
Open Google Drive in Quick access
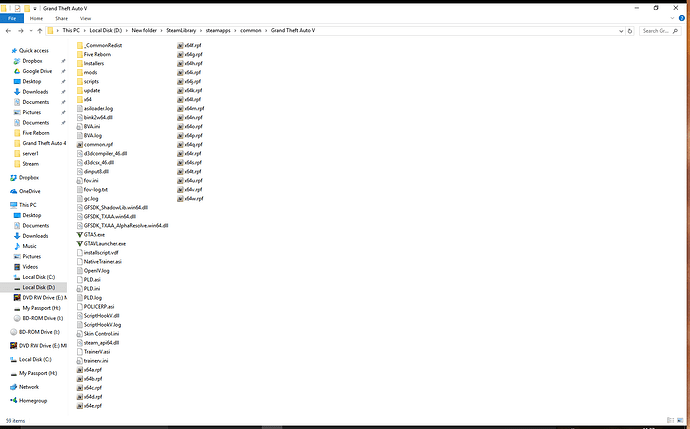tap(33, 71)
